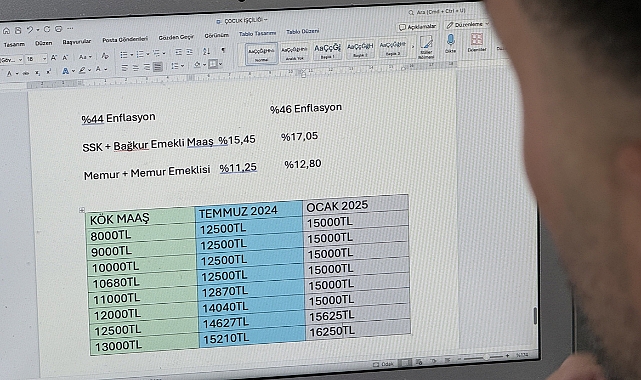Screen dimensions: 641x380
Task: Click the Save icon in the quick access toolbar
Action: tap(18, 31)
